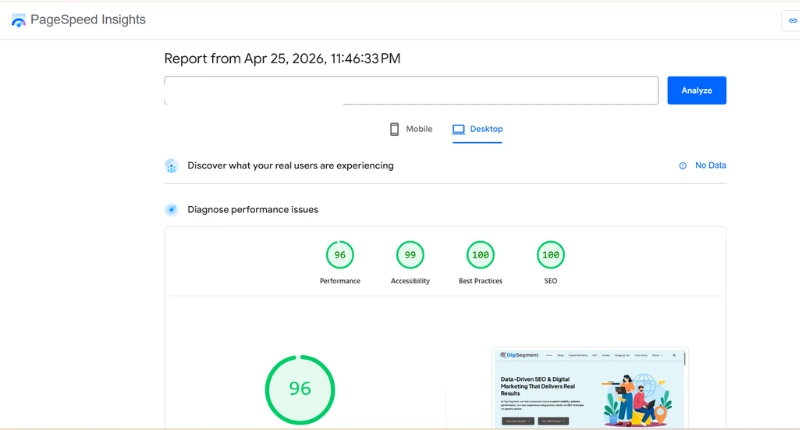Open the DigiSegment page screenshot thumbnail
The height and width of the screenshot is (430, 800).
coord(590,388)
